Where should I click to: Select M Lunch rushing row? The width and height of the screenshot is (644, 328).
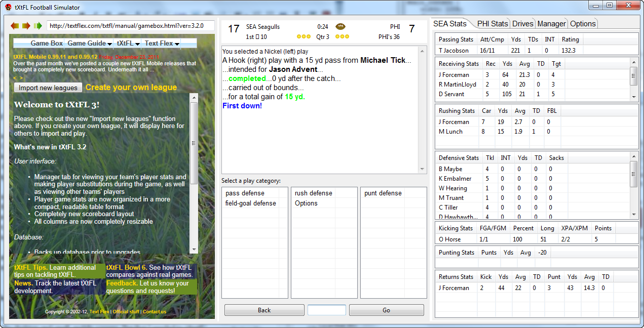536,132
